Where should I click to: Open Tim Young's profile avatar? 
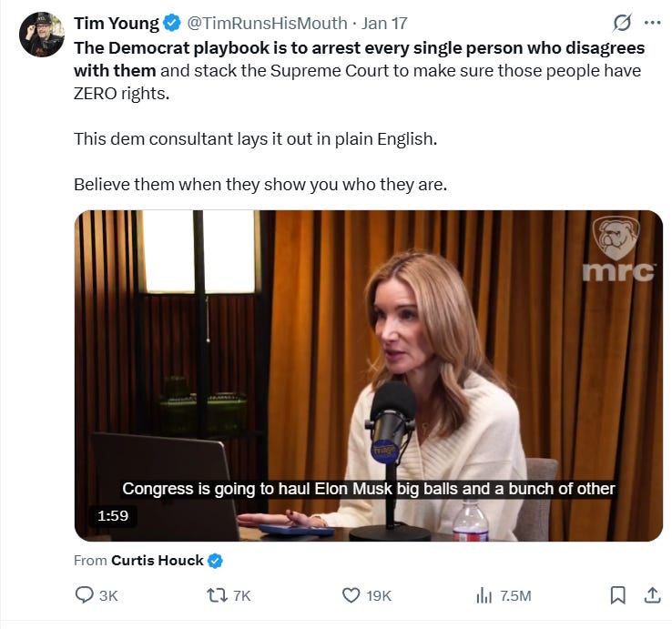42,35
